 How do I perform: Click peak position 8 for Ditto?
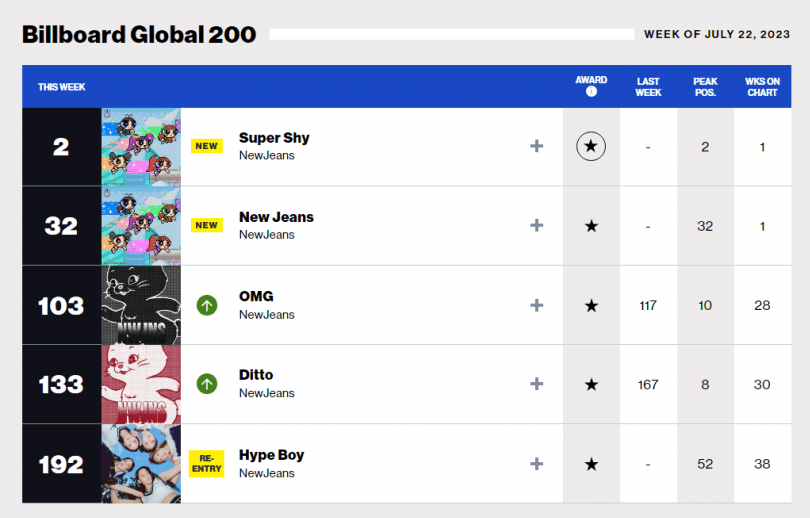(705, 385)
